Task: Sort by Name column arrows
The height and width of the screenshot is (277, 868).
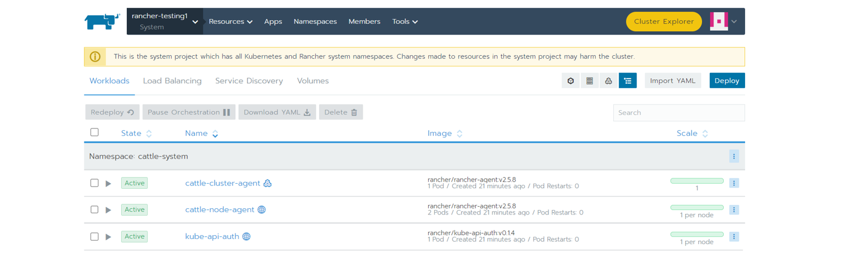Action: [x=215, y=133]
